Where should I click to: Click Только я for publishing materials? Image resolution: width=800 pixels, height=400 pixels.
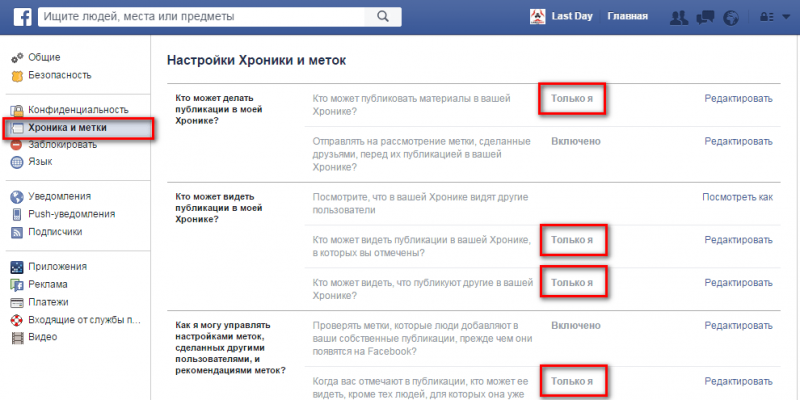[572, 98]
